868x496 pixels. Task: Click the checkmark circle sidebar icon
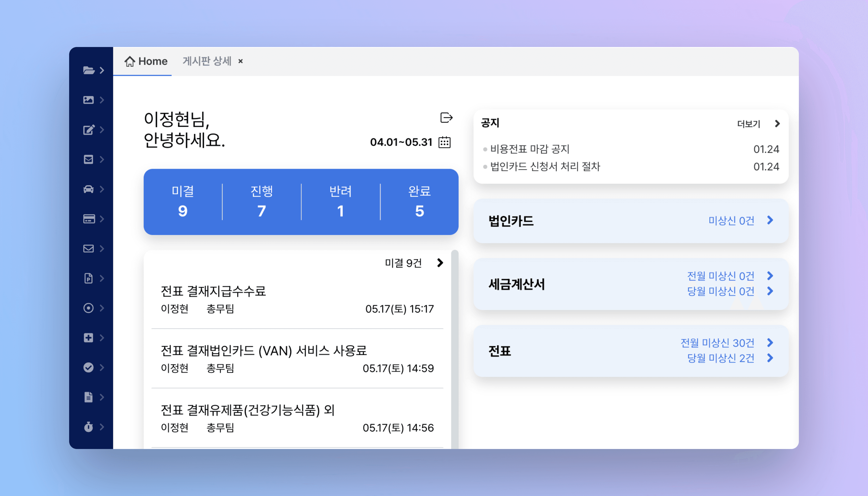pos(89,367)
